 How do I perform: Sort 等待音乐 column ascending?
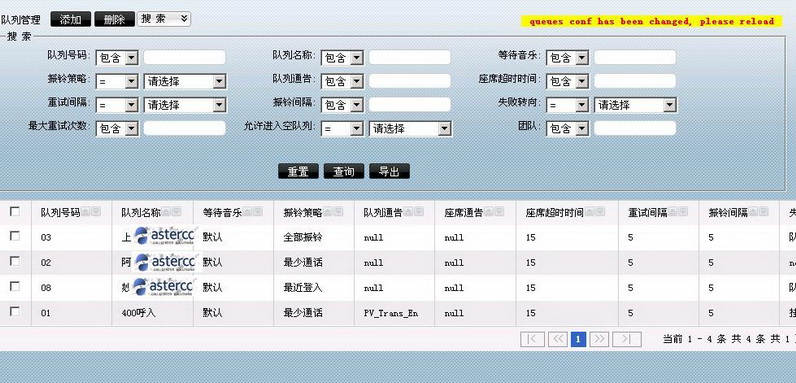(x=247, y=211)
